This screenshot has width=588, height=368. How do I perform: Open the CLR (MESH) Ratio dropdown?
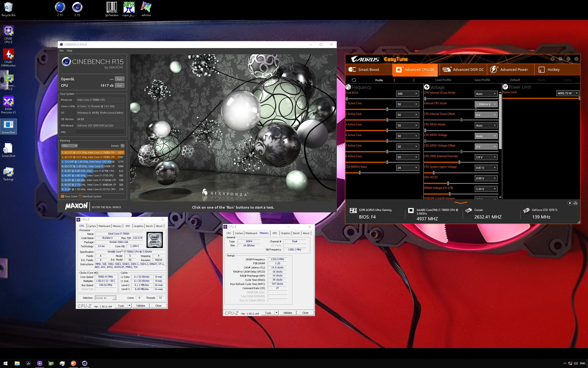point(407,168)
